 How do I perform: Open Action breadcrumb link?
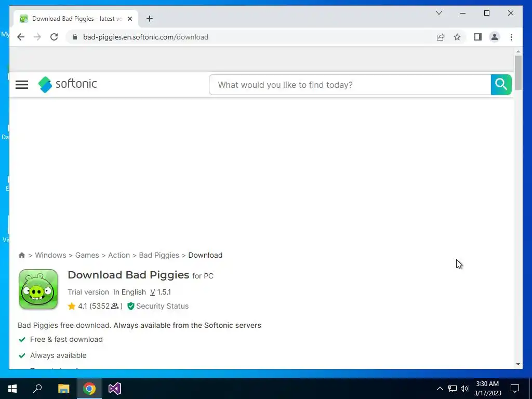click(119, 255)
